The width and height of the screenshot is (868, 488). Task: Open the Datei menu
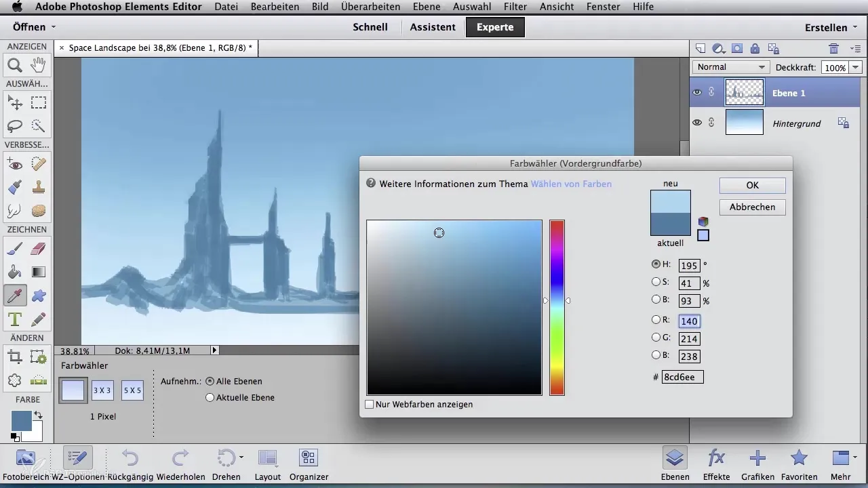coord(227,7)
